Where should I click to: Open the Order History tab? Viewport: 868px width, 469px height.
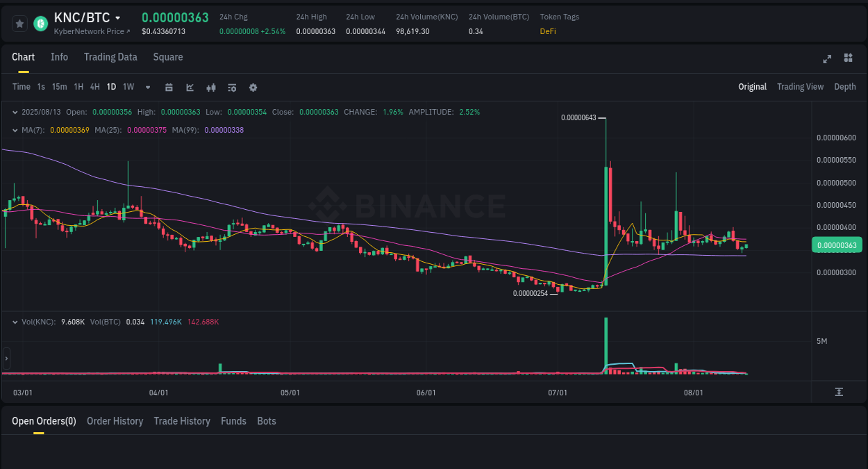(x=115, y=421)
